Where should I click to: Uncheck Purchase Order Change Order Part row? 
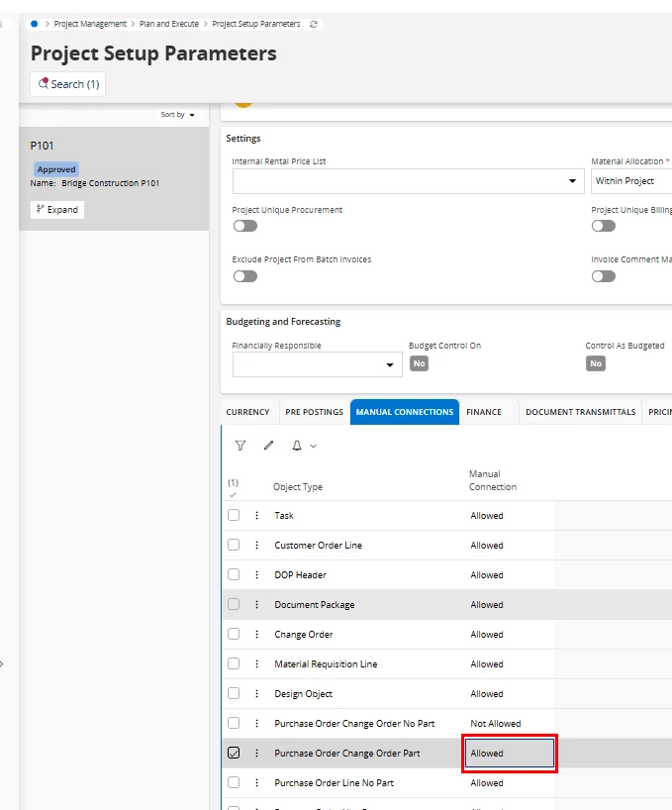(x=234, y=753)
